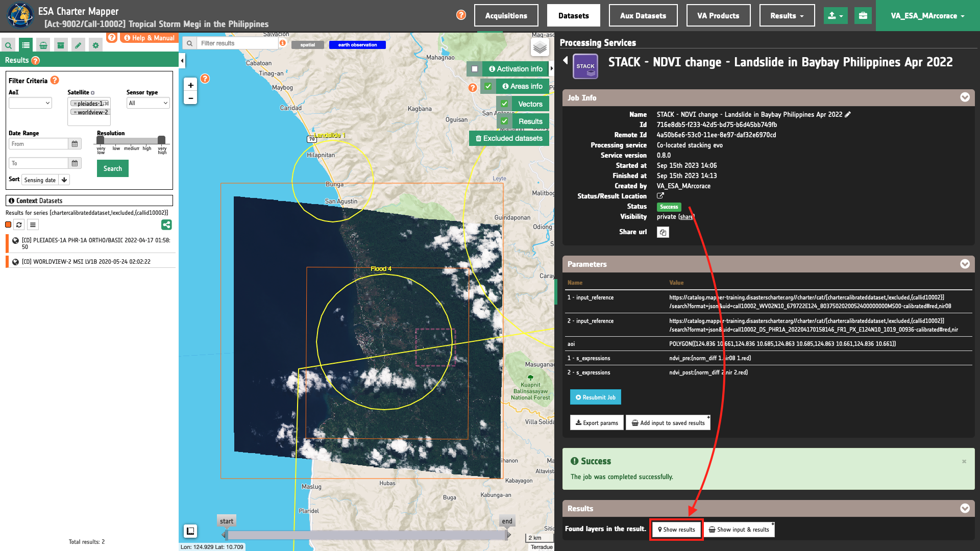This screenshot has width=980, height=551.
Task: Click help icon next to Results heading
Action: click(35, 61)
